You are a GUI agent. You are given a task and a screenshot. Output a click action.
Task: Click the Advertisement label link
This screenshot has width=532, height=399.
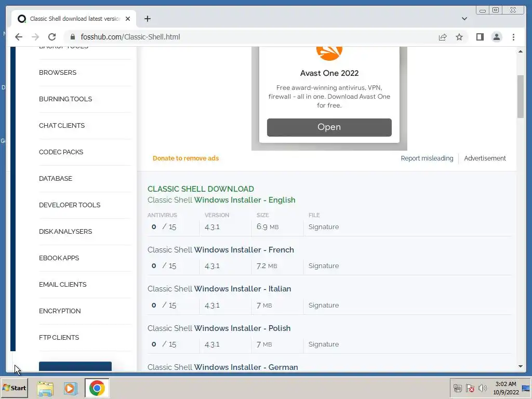click(x=485, y=158)
